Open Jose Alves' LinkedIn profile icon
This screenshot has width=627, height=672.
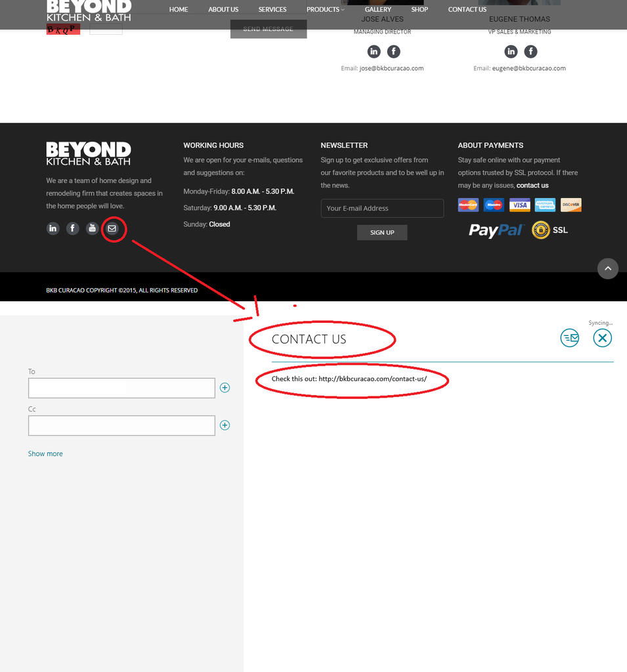(x=374, y=51)
